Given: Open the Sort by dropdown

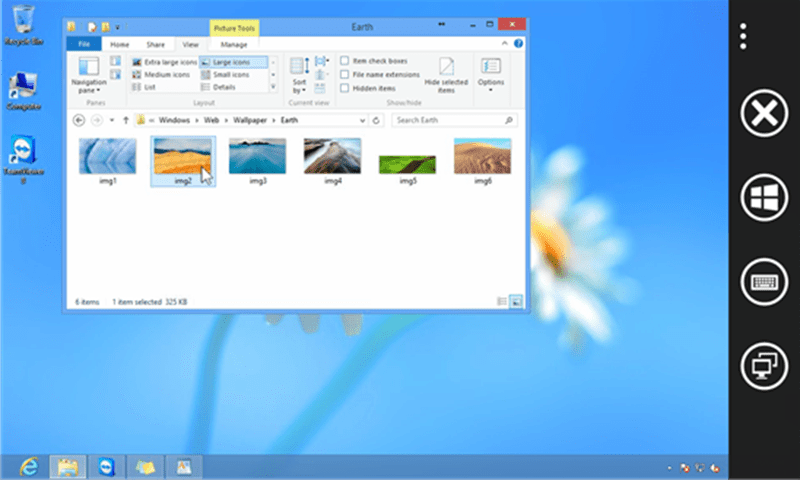Looking at the screenshot, I should pos(299,75).
